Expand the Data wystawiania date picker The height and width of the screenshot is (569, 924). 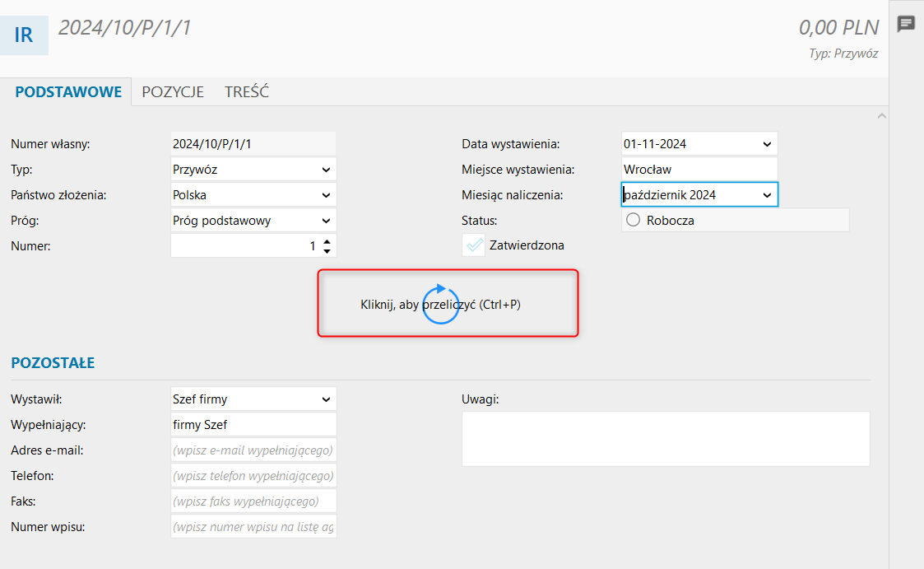click(767, 144)
